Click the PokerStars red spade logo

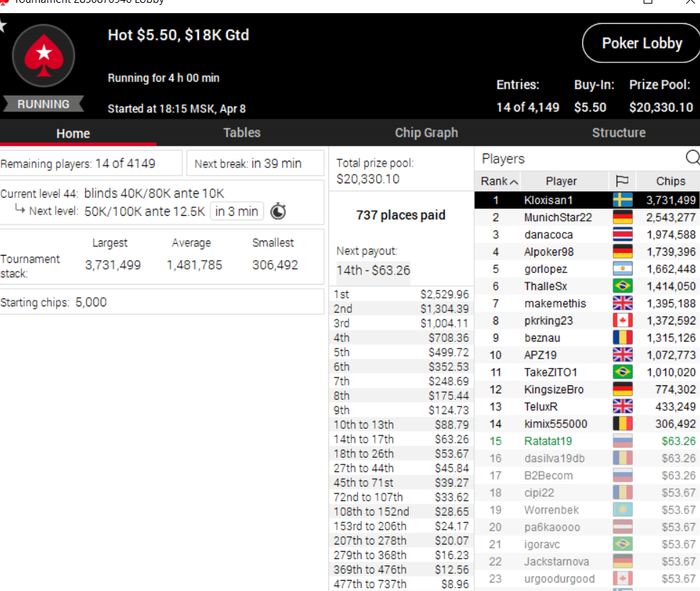[43, 55]
